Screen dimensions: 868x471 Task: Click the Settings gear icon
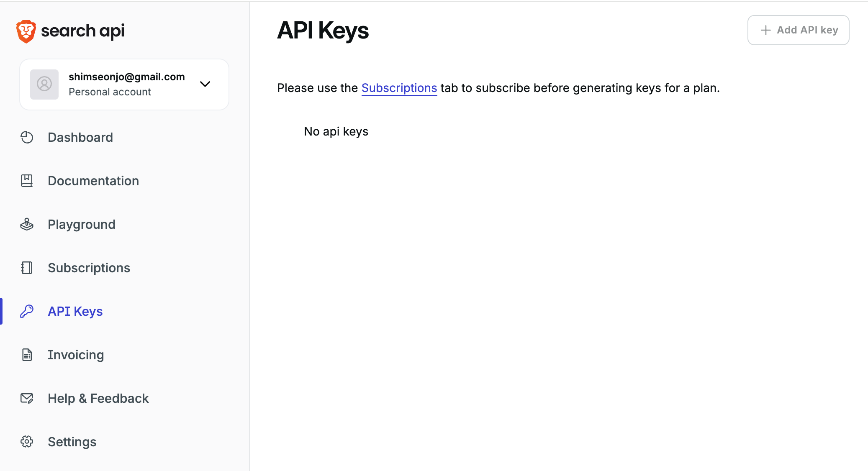27,442
